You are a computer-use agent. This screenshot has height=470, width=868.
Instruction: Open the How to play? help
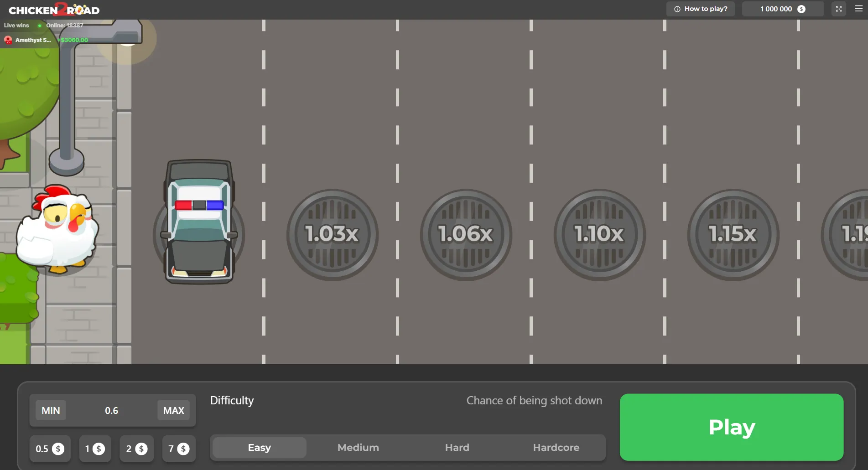click(701, 9)
